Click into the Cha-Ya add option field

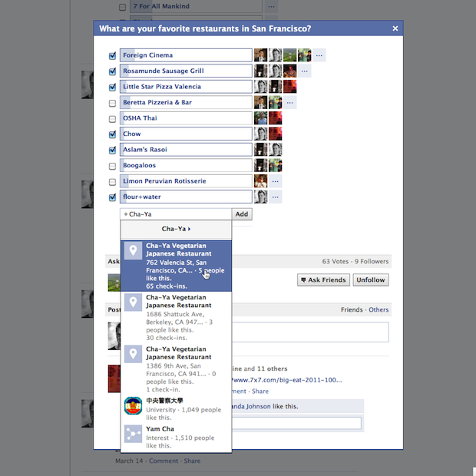coord(176,214)
